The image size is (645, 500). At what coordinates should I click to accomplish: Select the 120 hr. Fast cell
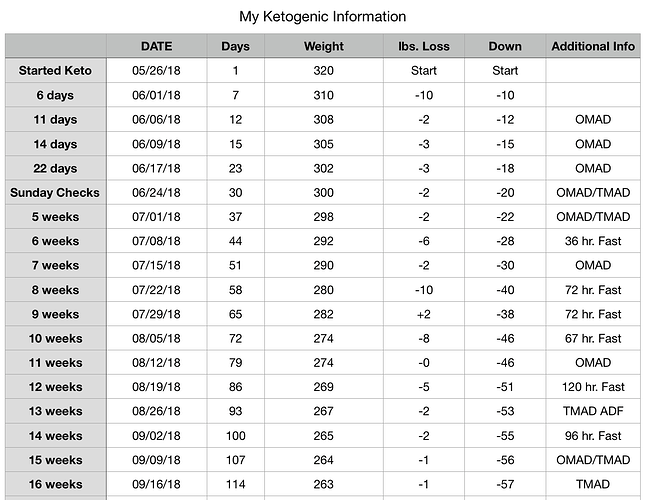coord(593,387)
